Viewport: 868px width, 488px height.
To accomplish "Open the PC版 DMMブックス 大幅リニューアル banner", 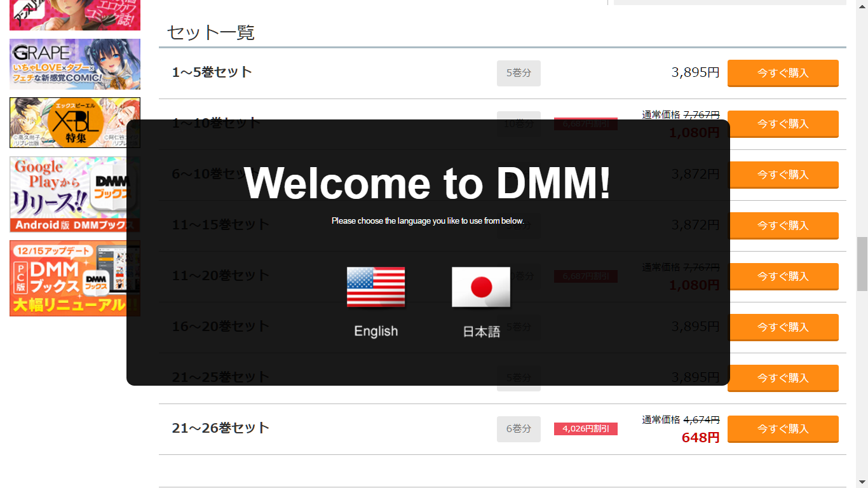I will [x=75, y=278].
